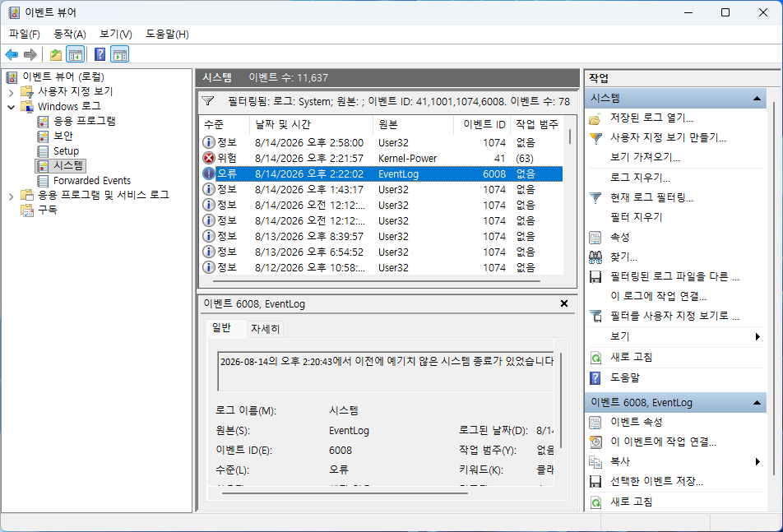783x532 pixels.
Task: Collapse the 이벤트 6008, EventLog actions section
Action: (x=757, y=403)
